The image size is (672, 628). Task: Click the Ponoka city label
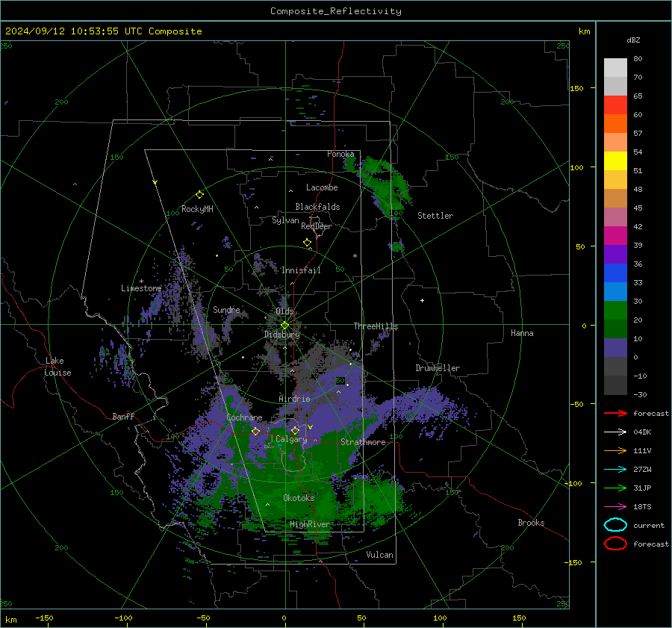(x=340, y=154)
